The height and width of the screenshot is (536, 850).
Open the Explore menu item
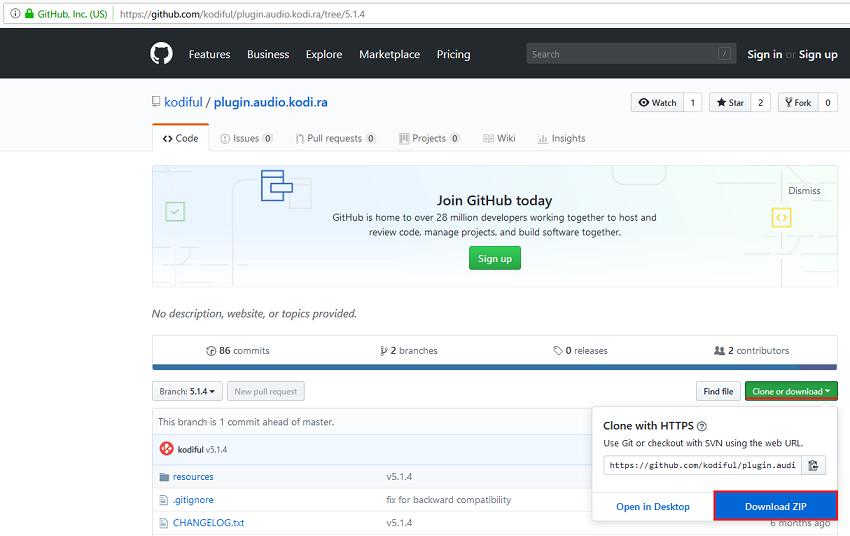tap(324, 54)
